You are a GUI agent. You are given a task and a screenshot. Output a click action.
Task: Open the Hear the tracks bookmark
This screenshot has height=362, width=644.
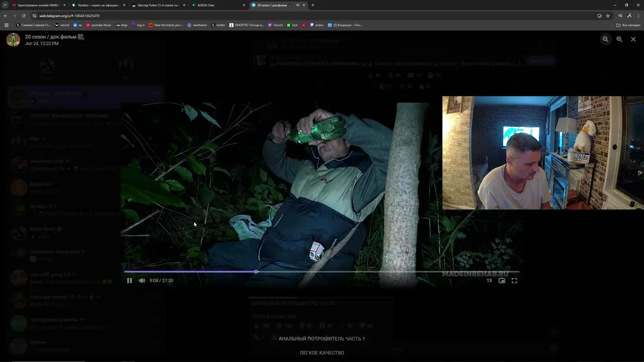coord(166,25)
